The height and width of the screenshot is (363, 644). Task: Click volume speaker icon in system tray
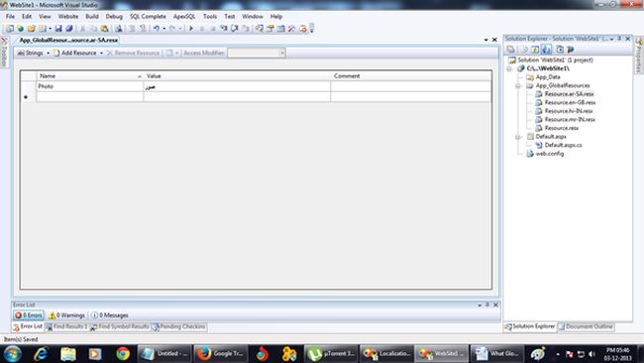(591, 354)
